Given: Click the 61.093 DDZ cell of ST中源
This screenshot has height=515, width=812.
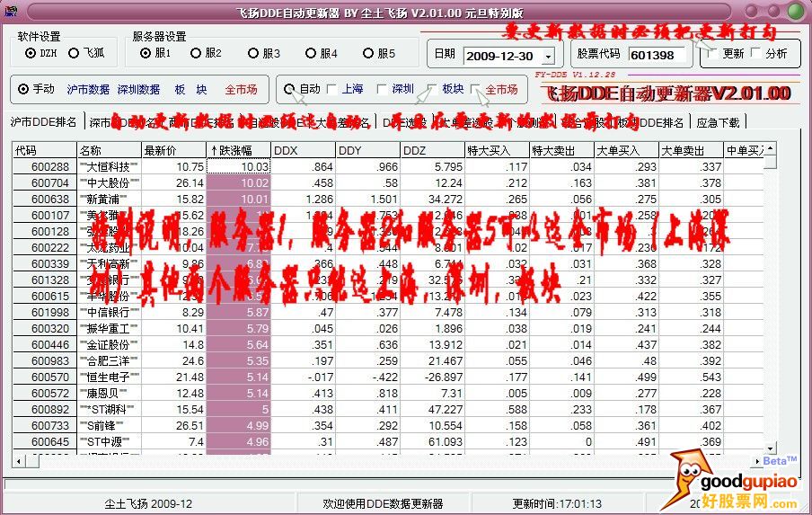Looking at the screenshot, I should tap(432, 442).
